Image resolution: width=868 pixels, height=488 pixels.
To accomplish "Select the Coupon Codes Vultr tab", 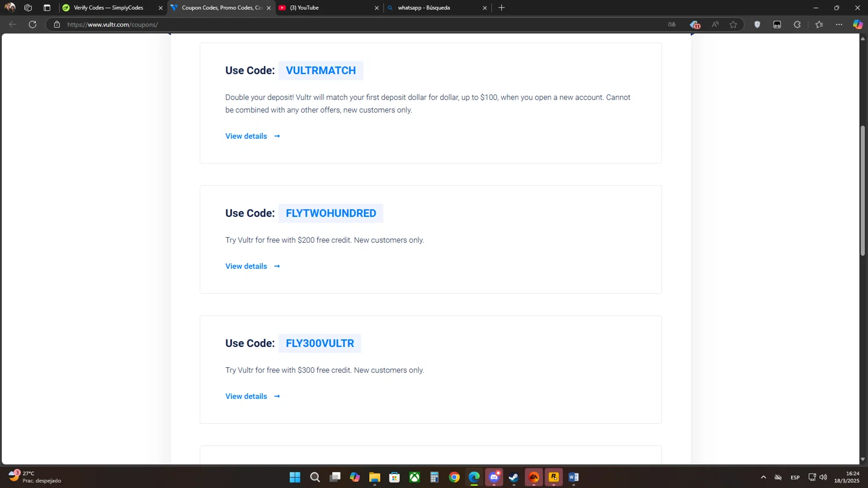I will pyautogui.click(x=221, y=8).
